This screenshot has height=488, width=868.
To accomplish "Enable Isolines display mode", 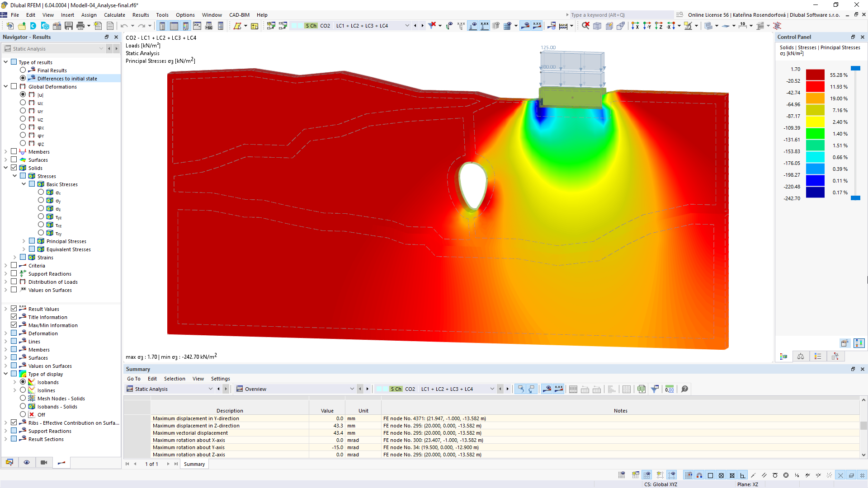I will click(24, 390).
